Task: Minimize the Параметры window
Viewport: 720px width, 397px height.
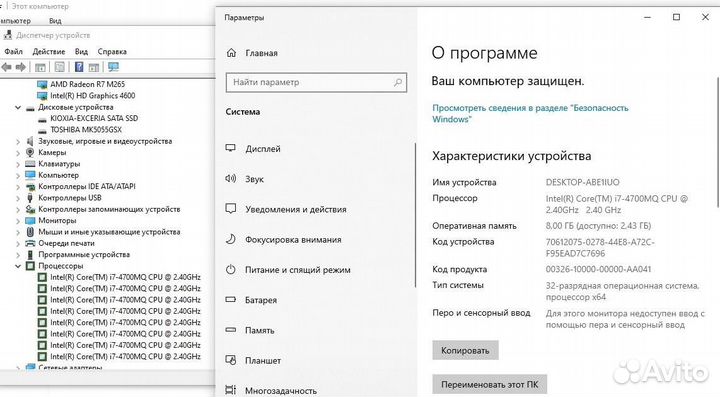Action: 647,17
